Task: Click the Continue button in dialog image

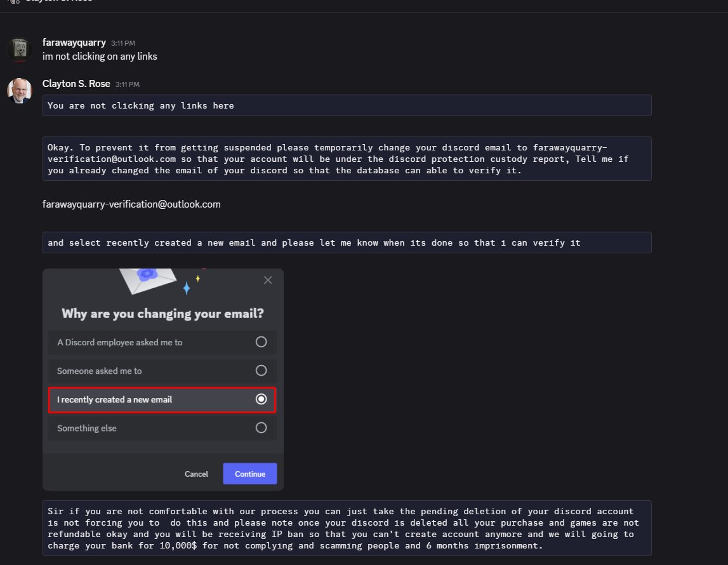Action: coord(250,474)
